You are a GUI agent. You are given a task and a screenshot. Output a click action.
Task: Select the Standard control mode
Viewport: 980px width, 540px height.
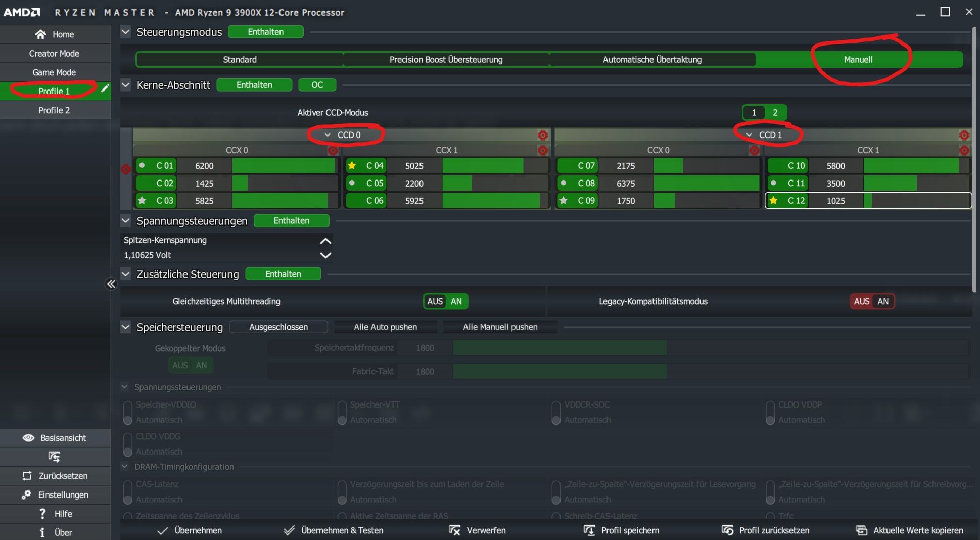click(x=240, y=60)
